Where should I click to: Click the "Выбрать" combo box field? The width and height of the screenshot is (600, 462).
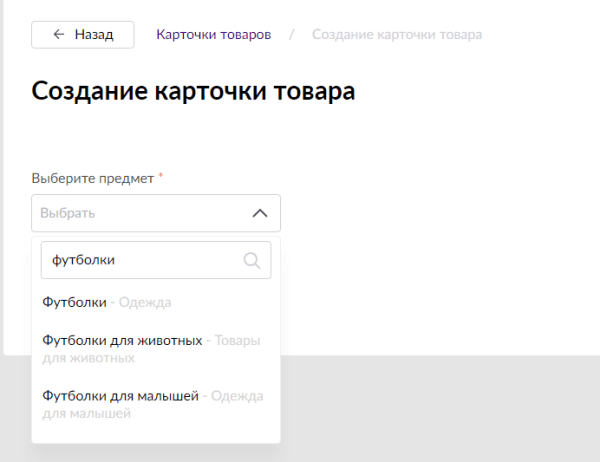coord(140,213)
